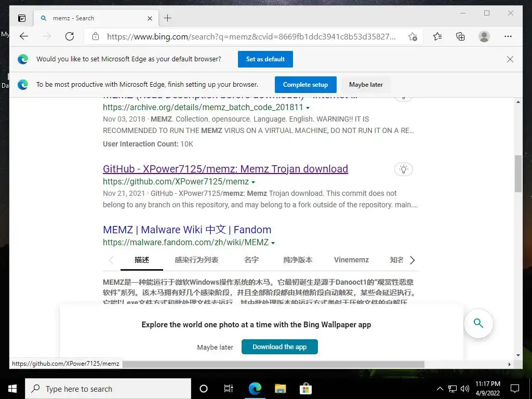Show previous Fandom section tabs with left chevron
The image size is (532, 399).
(111, 260)
